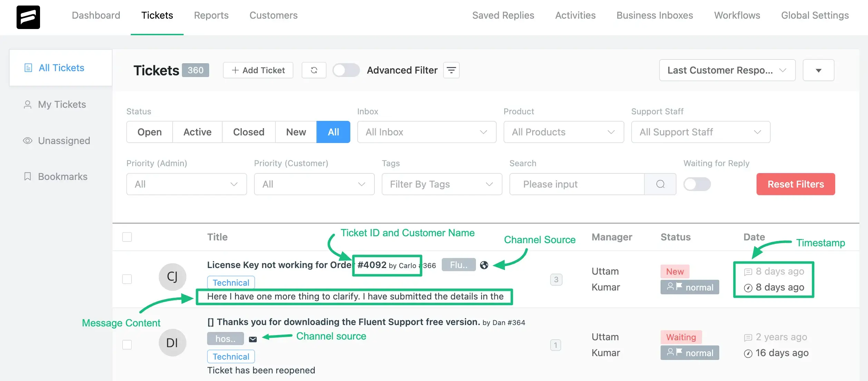The image size is (868, 381).
Task: Check the select-all tickets checkbox
Action: (x=127, y=237)
